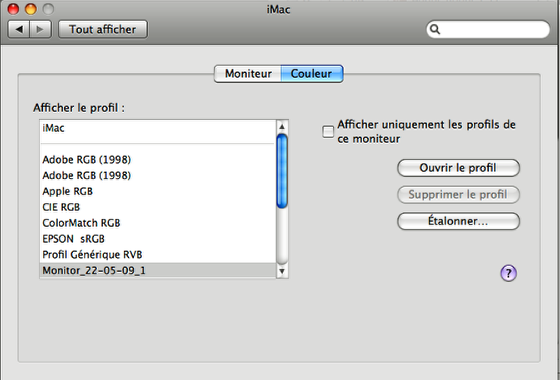The image size is (560, 380).
Task: Click the magnifying glass search icon
Action: [435, 29]
